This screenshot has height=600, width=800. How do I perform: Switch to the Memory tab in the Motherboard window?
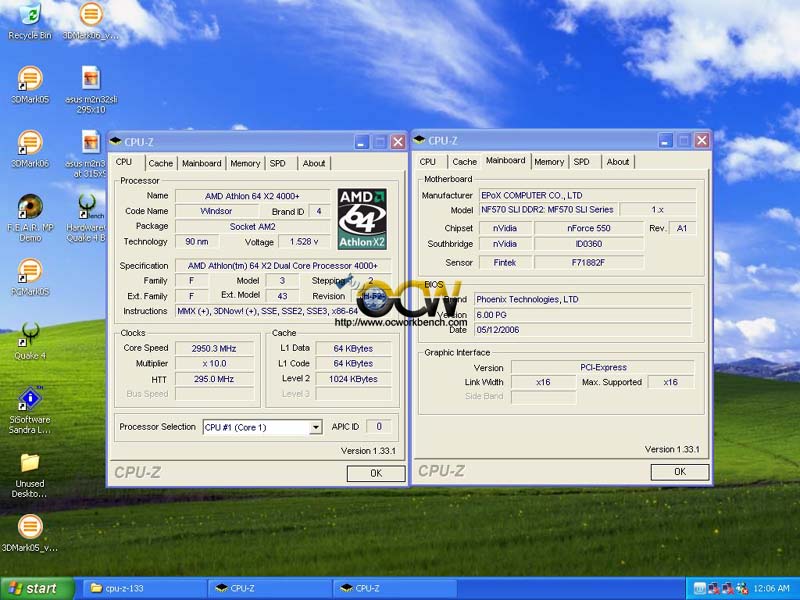(x=549, y=162)
